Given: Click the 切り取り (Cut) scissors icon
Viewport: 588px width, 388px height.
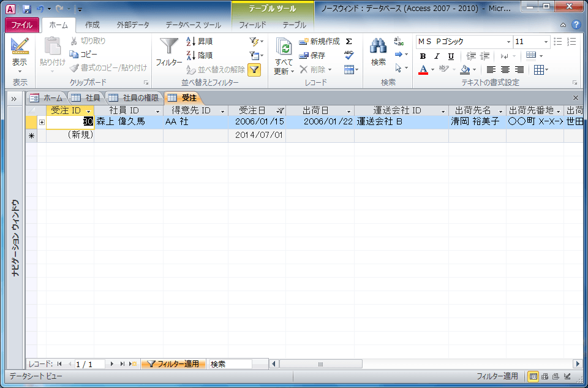Looking at the screenshot, I should click(74, 41).
